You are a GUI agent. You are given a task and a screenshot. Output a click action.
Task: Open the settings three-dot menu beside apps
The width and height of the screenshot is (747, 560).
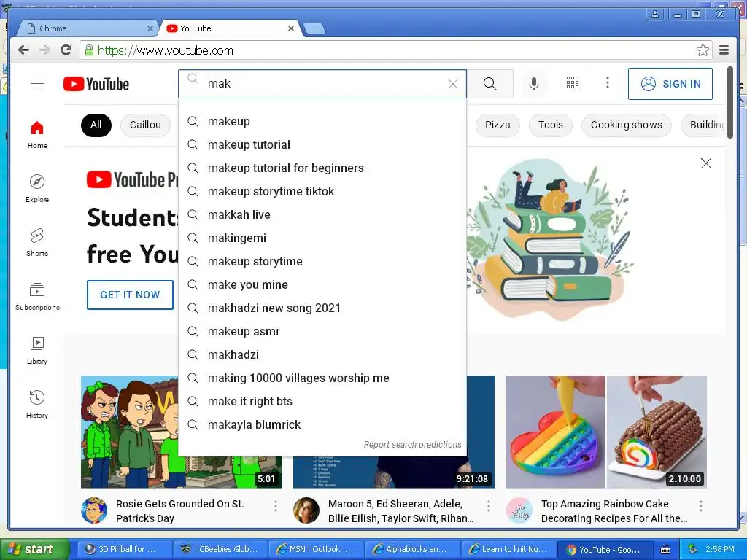point(608,83)
